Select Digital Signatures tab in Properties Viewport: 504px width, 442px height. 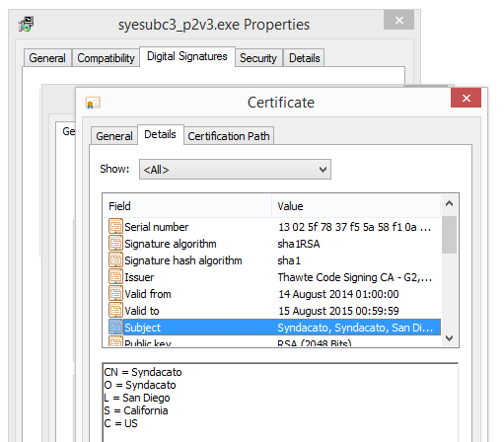[187, 56]
